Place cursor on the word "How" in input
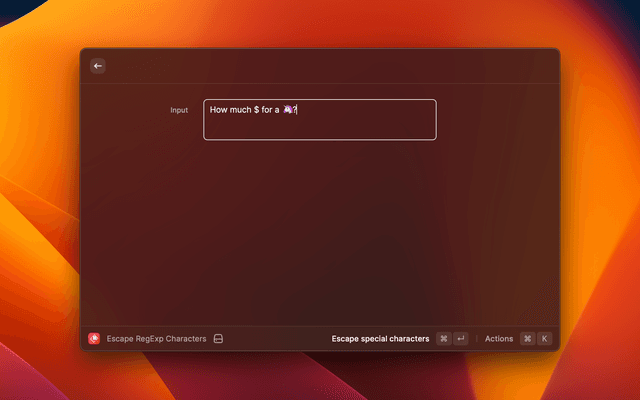The image size is (640, 400). (x=219, y=109)
